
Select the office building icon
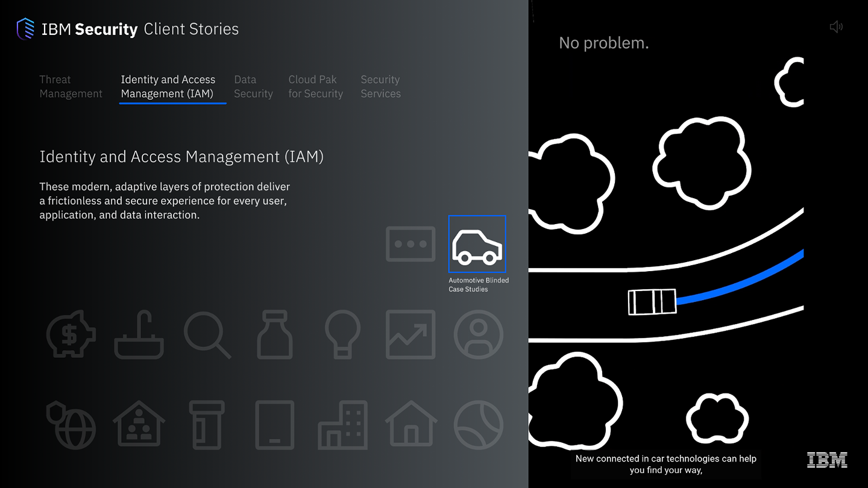coord(342,424)
